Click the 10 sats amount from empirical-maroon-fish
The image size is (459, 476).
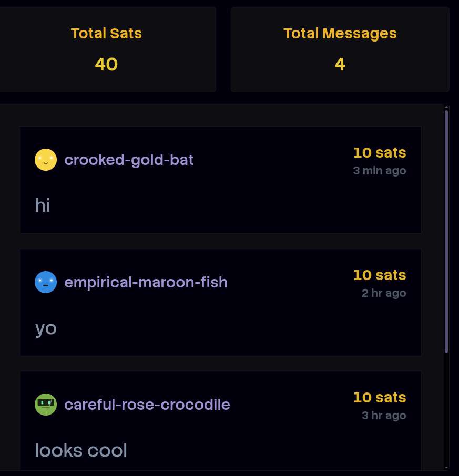click(379, 275)
